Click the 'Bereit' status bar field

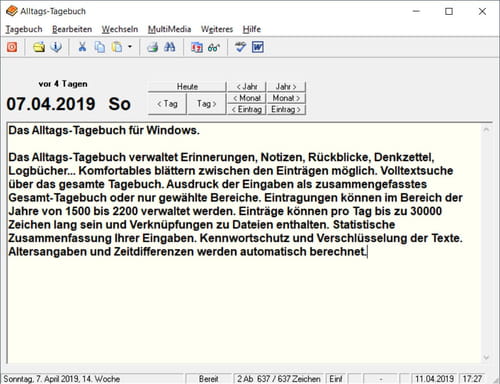(x=208, y=379)
